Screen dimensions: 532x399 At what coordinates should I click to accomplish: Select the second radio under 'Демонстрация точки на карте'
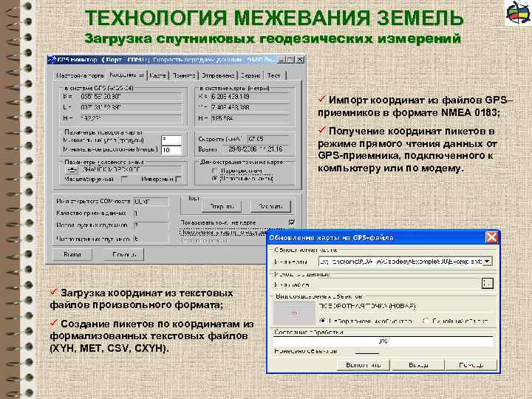pos(214,178)
